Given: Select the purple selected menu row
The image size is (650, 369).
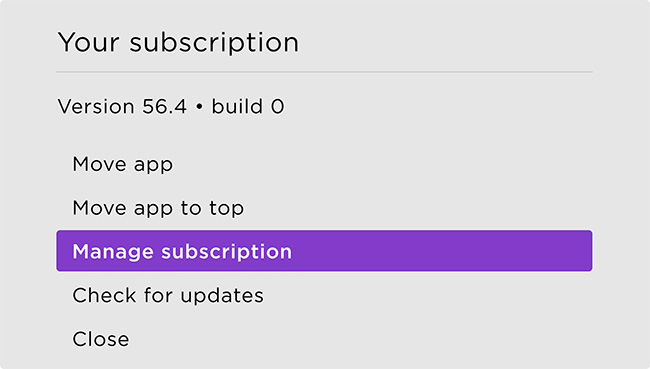Looking at the screenshot, I should tap(324, 251).
